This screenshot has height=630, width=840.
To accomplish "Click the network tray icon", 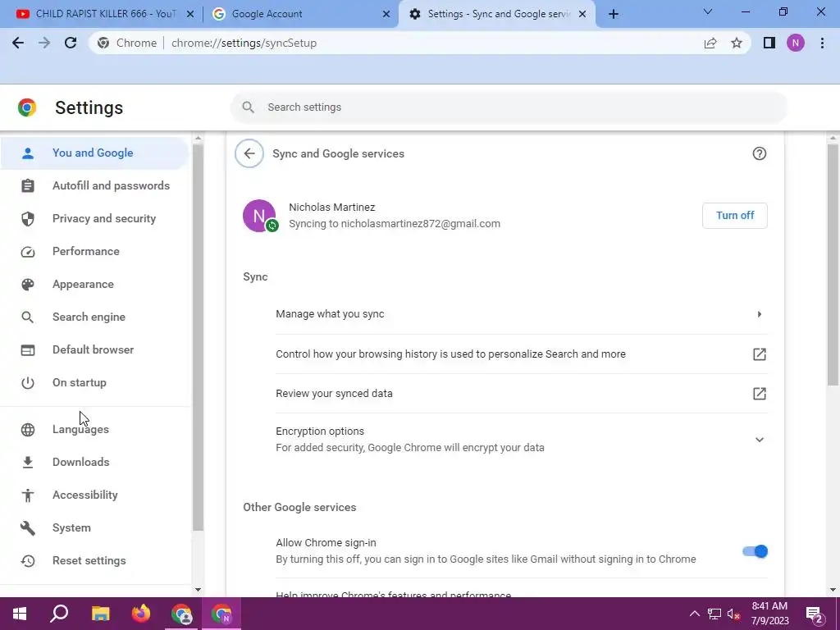I will click(x=714, y=614).
